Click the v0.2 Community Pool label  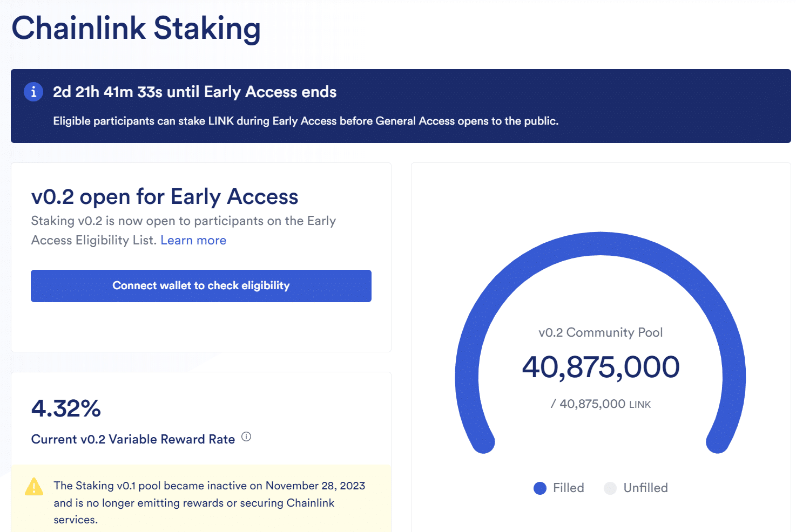[x=601, y=332]
